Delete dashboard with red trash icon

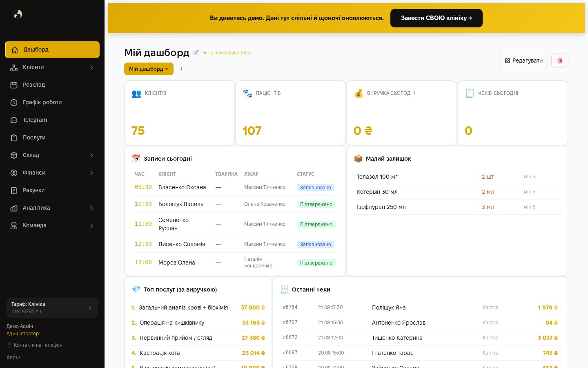(560, 61)
